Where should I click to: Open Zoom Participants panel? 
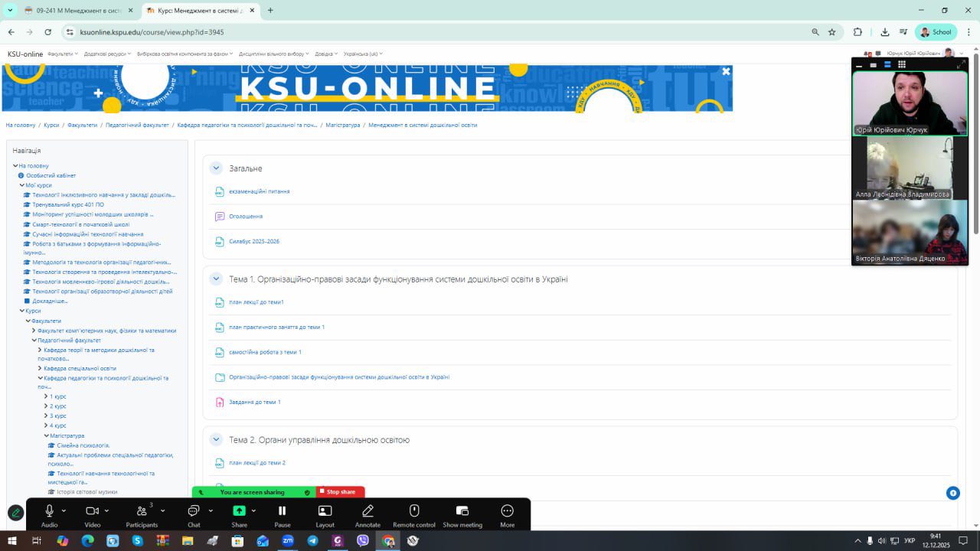point(142,511)
